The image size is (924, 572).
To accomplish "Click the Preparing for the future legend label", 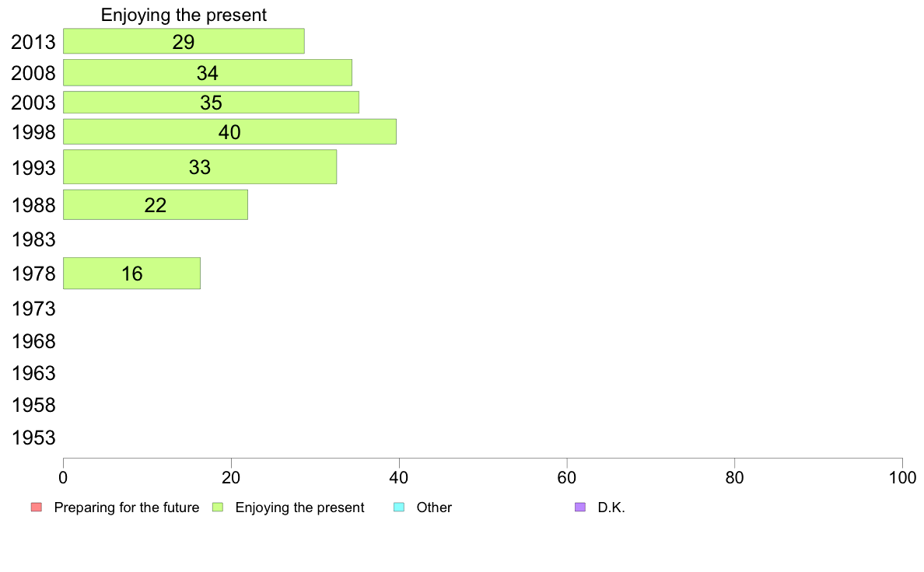I will point(127,507).
